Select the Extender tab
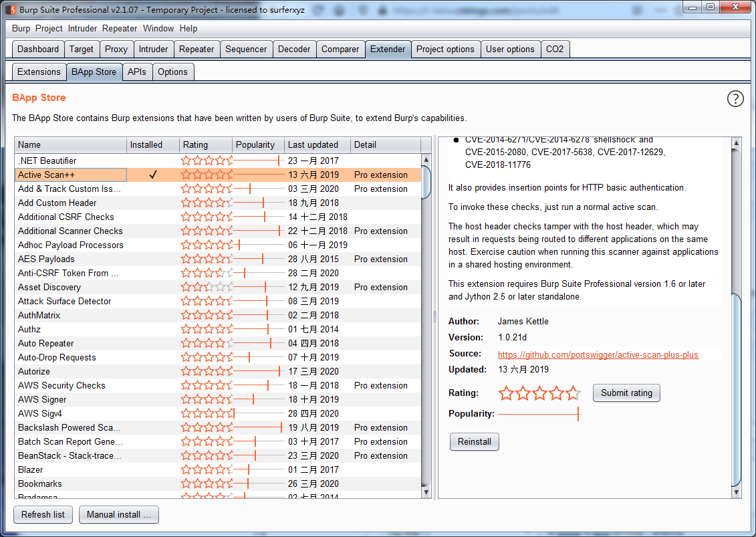 (x=388, y=49)
